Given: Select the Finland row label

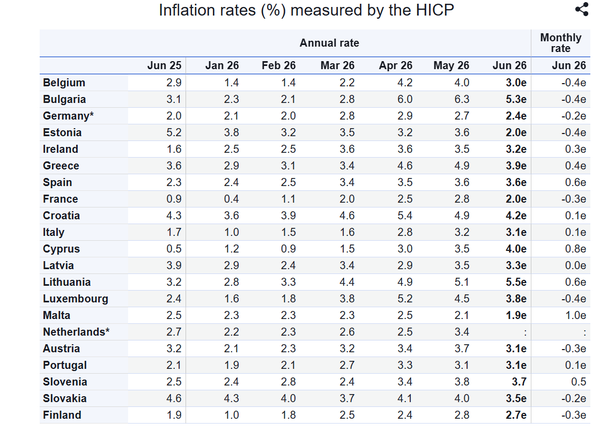Looking at the screenshot, I should (62, 415).
